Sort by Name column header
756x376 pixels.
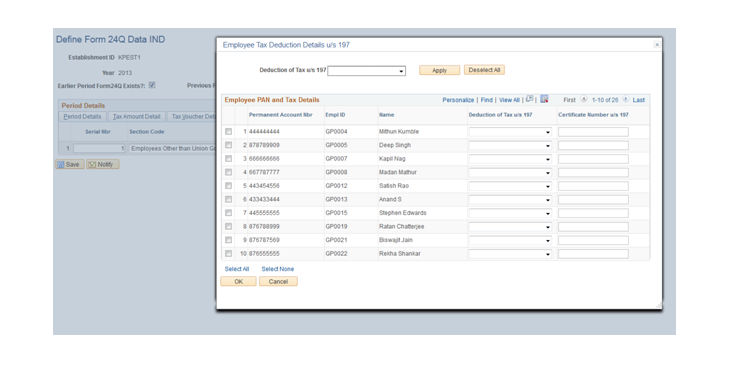point(386,115)
